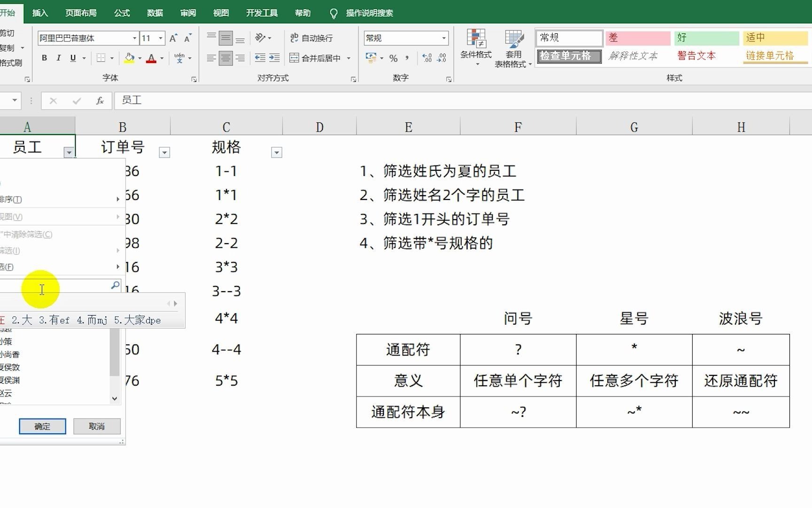The height and width of the screenshot is (508, 812).
Task: Toggle underline formatting
Action: click(73, 58)
